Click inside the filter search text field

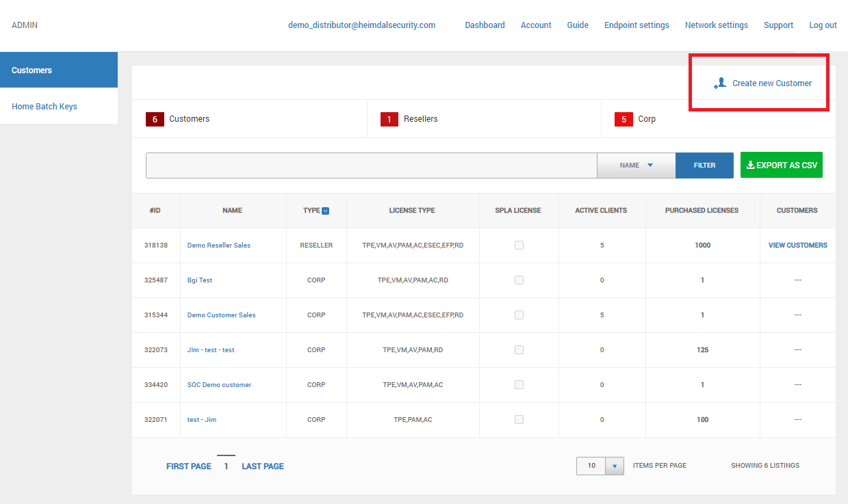[372, 165]
